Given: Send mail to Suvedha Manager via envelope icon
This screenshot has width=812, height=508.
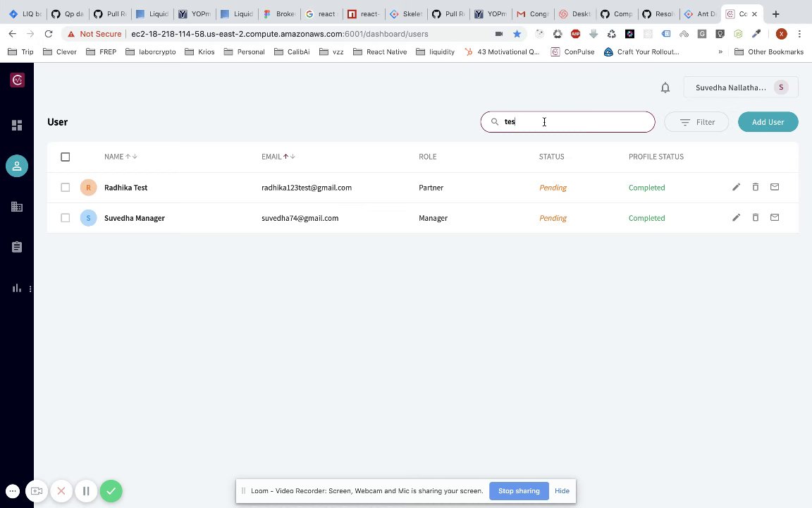Looking at the screenshot, I should [x=775, y=218].
